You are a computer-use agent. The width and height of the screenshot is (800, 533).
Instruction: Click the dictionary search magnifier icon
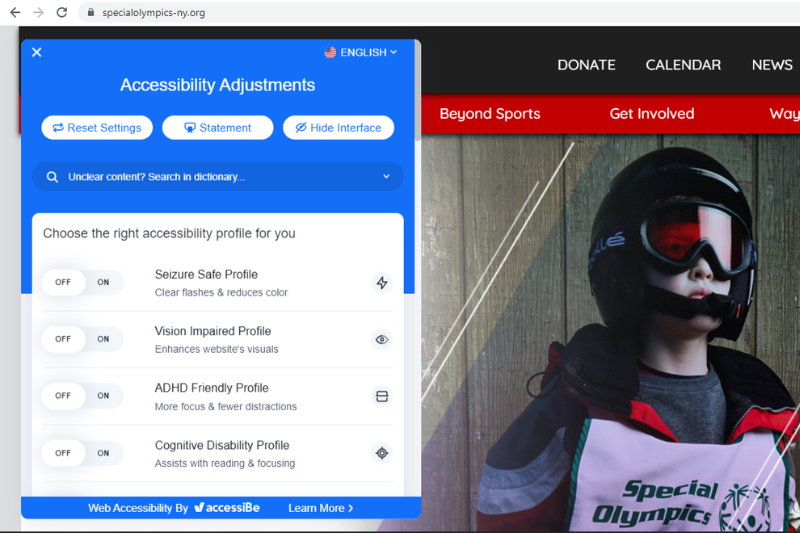coord(52,177)
